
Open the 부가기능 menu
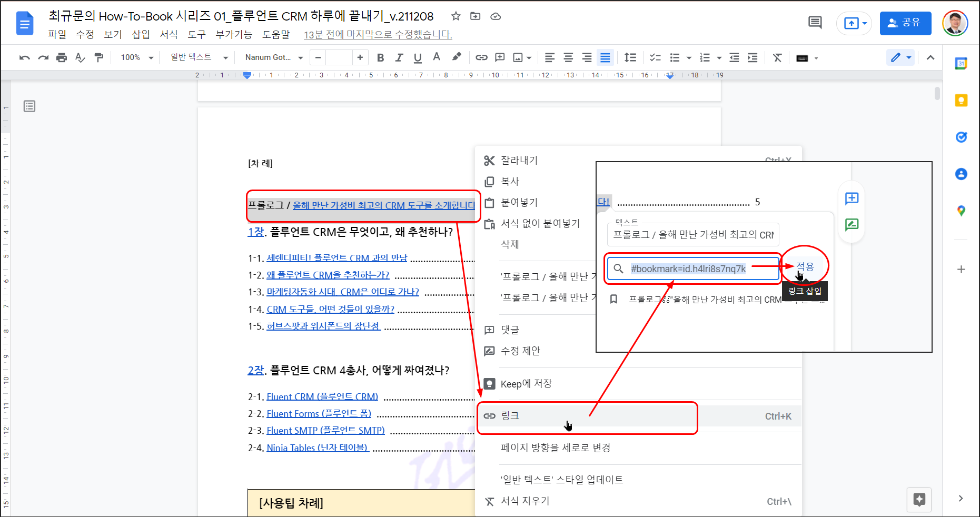(234, 34)
